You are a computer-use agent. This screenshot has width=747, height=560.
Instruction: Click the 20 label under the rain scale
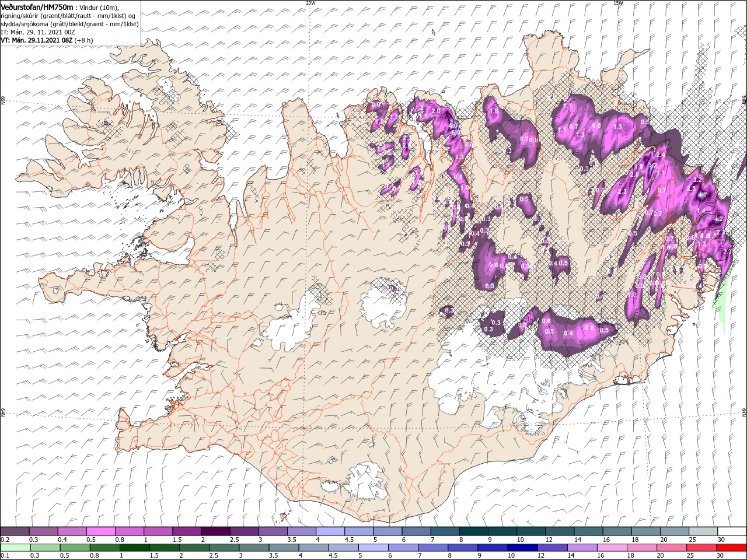pyautogui.click(x=661, y=555)
